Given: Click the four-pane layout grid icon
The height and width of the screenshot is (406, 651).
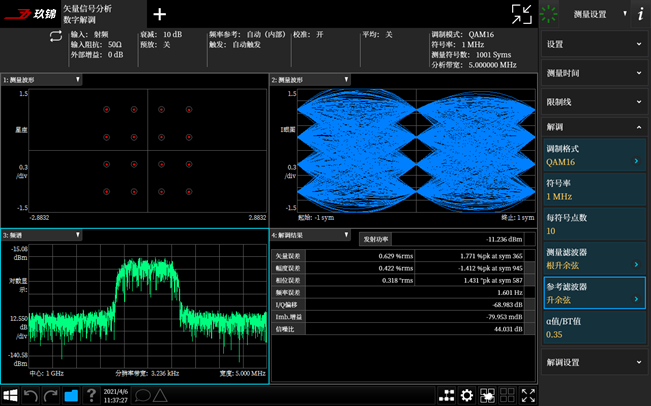Looking at the screenshot, I should pyautogui.click(x=507, y=395).
